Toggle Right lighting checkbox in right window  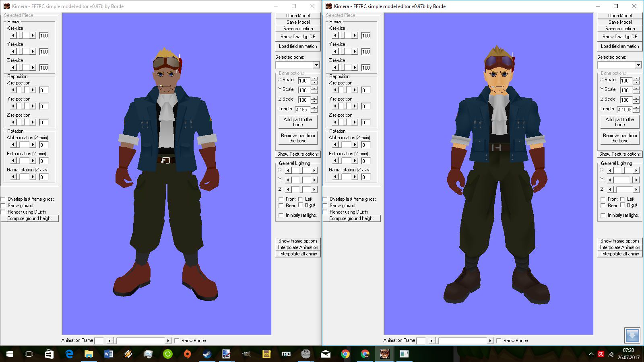622,205
